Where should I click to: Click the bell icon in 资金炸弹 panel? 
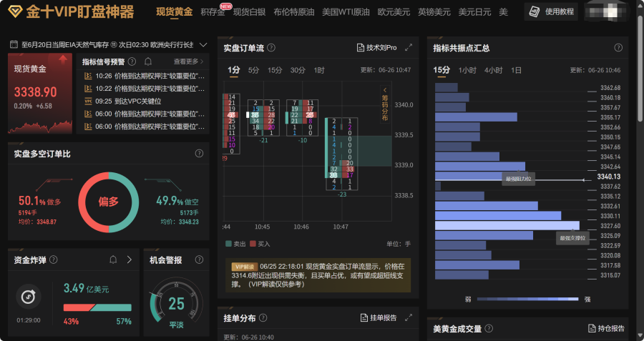113,260
